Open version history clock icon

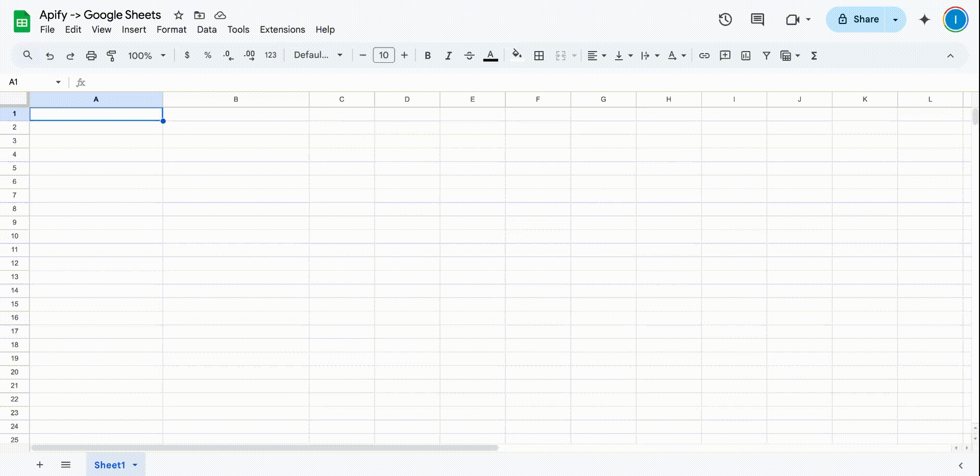(x=725, y=19)
